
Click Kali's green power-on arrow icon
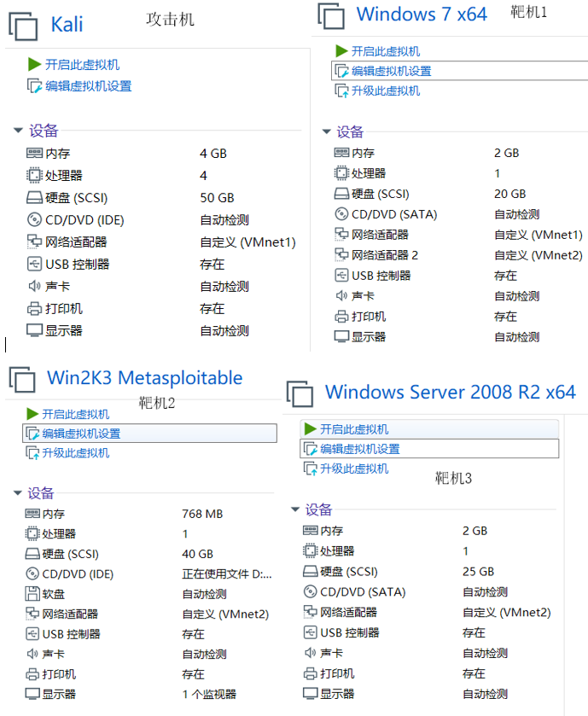pyautogui.click(x=34, y=64)
